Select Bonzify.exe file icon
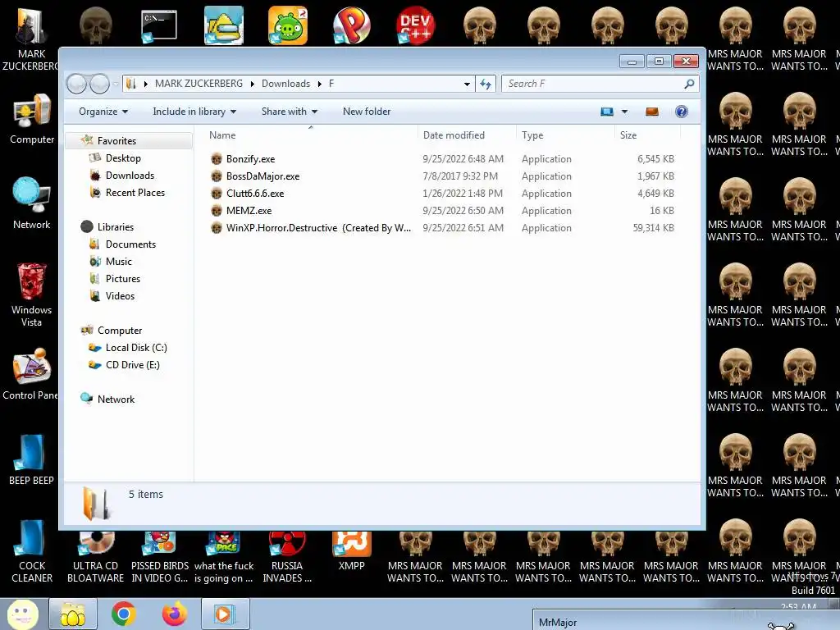 click(x=217, y=159)
